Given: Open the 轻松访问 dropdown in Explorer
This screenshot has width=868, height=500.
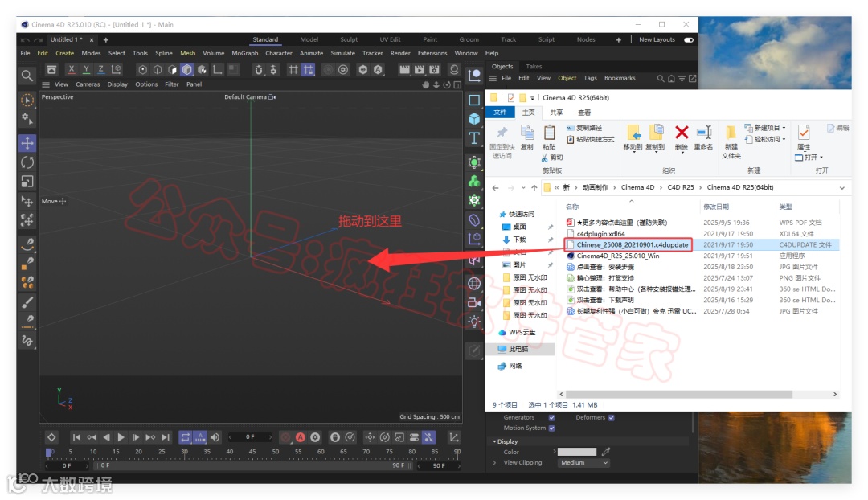Looking at the screenshot, I should tap(765, 139).
